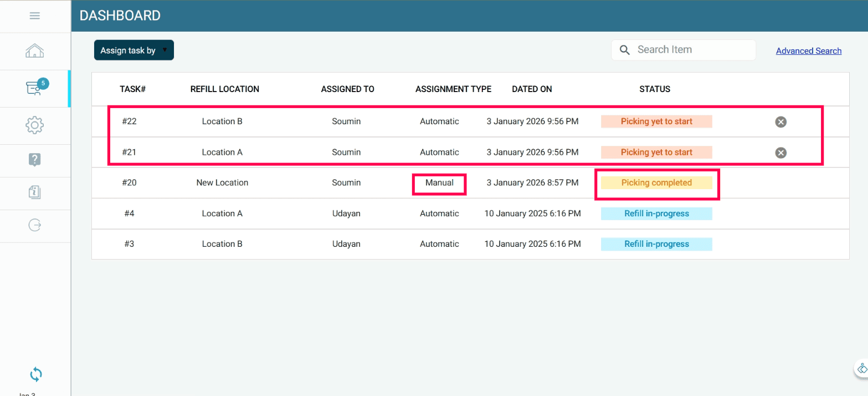Cancel task #22 with the X icon
Image resolution: width=868 pixels, height=396 pixels.
(x=780, y=122)
